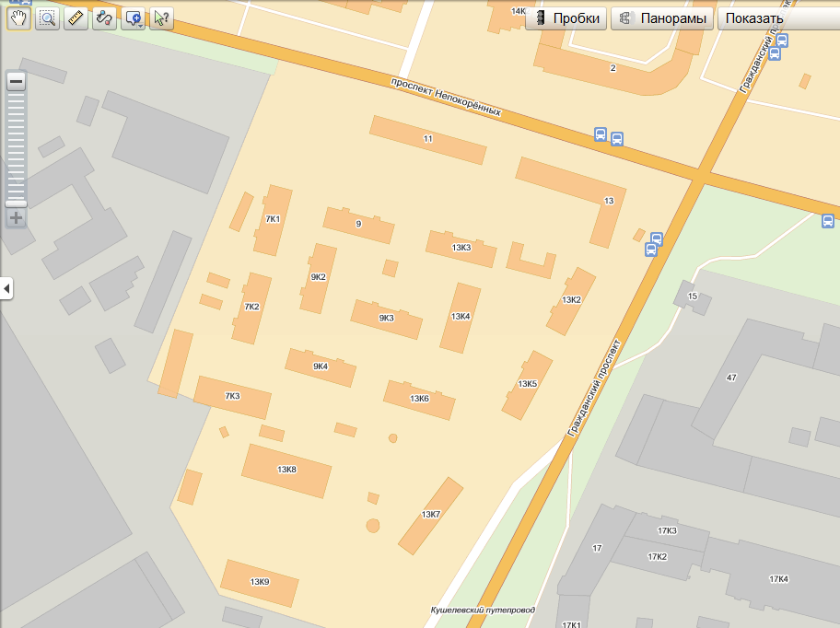
Task: Click building 13К8 on the map
Action: [286, 470]
